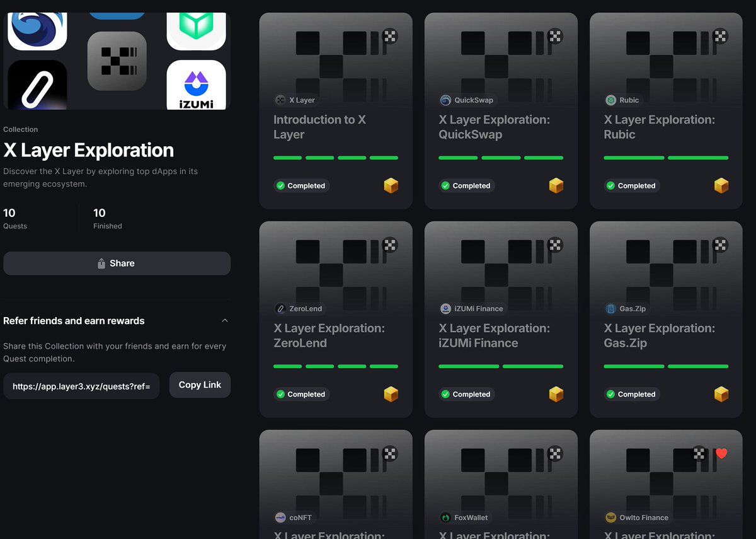Click the iZUMi logo in the collection banner
This screenshot has width=756, height=539.
click(x=196, y=85)
